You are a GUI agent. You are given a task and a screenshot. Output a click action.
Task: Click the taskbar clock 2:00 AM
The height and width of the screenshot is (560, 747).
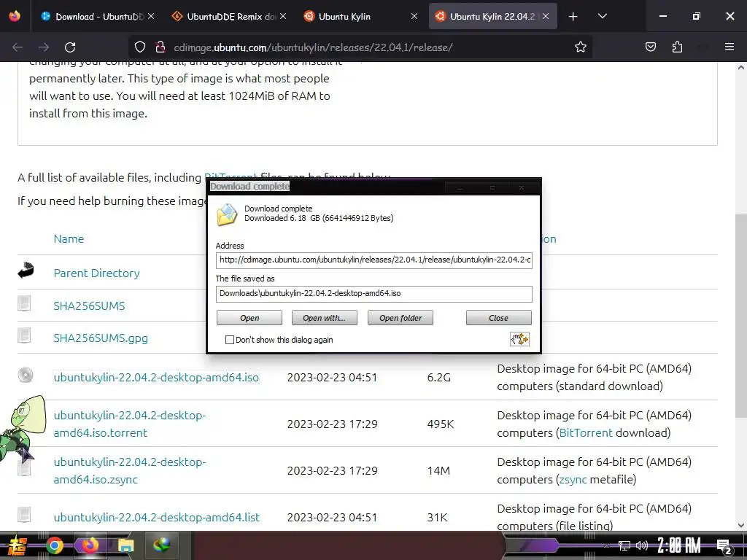click(x=679, y=545)
